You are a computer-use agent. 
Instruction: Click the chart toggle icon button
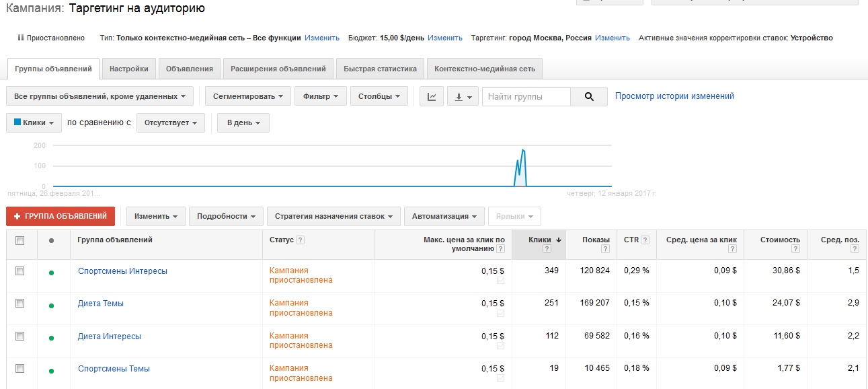[432, 97]
